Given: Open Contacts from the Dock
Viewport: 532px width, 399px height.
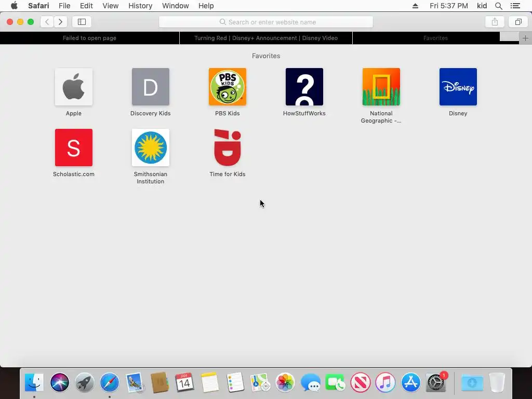Looking at the screenshot, I should point(160,383).
